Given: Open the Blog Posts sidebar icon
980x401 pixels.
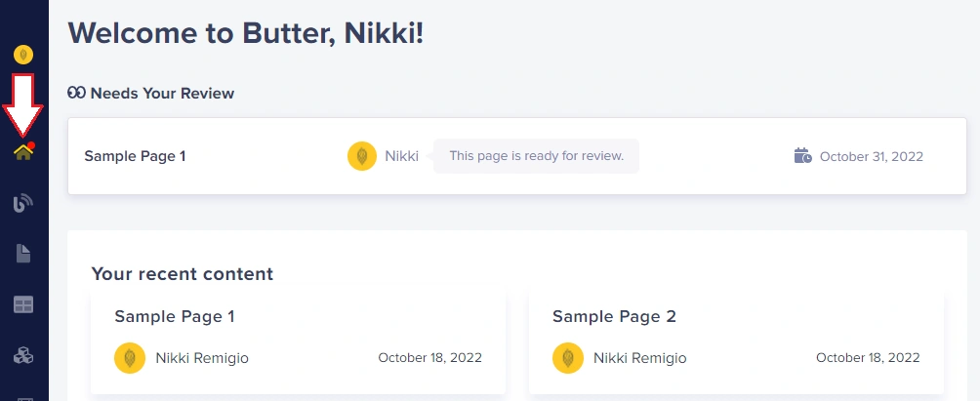Looking at the screenshot, I should [23, 203].
